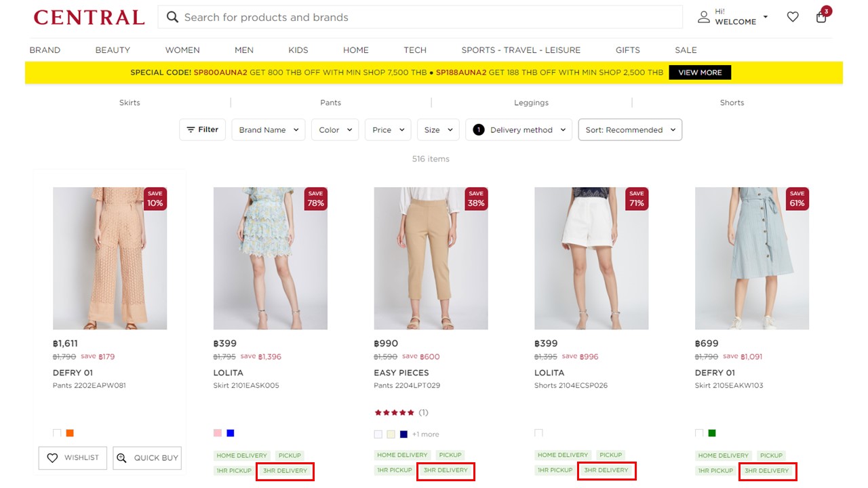Select navy swatch for EASY PIECES pants
This screenshot has height=488, width=868.
click(404, 434)
